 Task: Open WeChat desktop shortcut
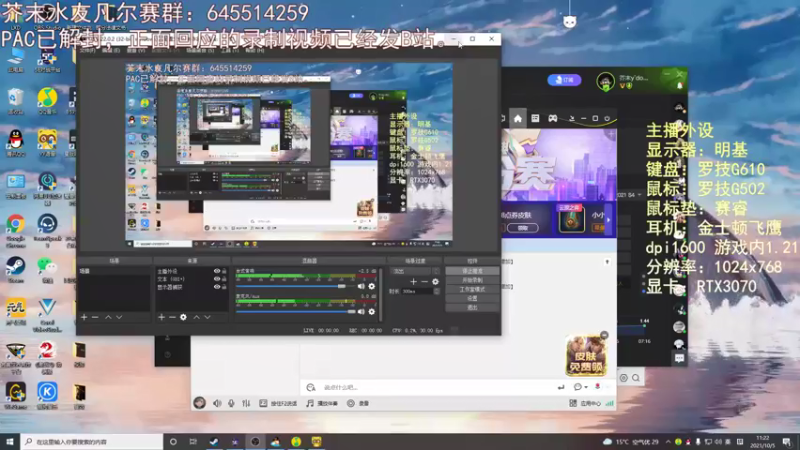(x=47, y=270)
